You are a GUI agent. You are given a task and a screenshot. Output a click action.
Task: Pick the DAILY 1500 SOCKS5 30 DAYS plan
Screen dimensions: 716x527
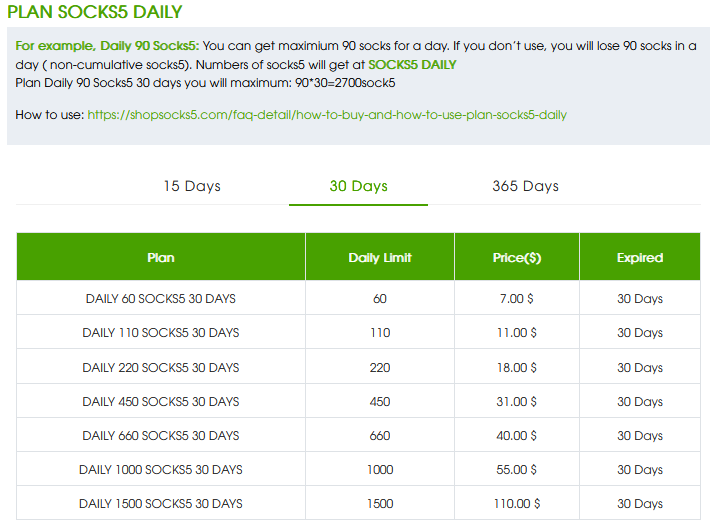click(x=161, y=504)
